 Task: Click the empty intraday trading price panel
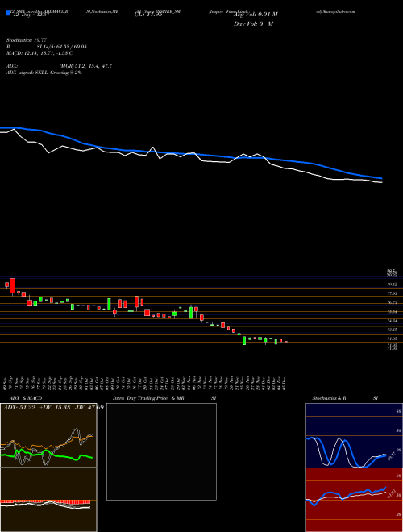click(x=161, y=451)
